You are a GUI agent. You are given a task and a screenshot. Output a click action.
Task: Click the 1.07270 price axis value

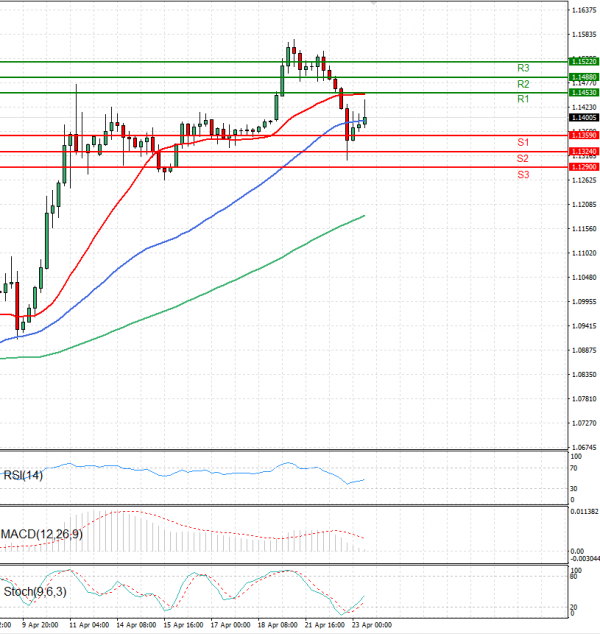click(x=584, y=423)
